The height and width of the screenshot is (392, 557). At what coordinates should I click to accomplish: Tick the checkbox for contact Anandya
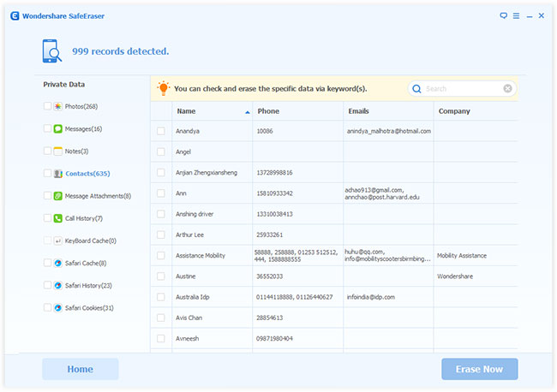click(x=161, y=131)
